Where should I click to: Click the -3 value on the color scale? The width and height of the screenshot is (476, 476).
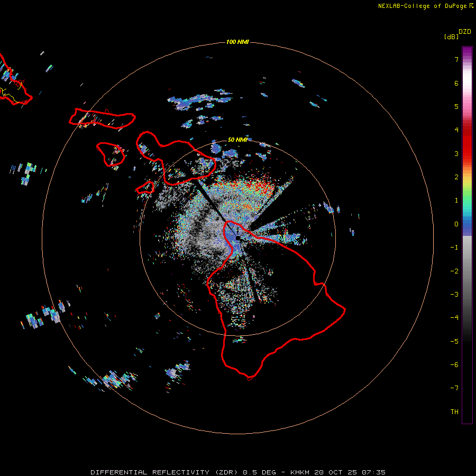(454, 295)
